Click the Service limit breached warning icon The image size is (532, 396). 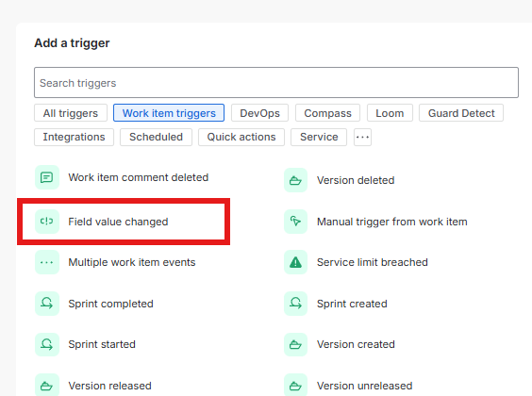(295, 262)
